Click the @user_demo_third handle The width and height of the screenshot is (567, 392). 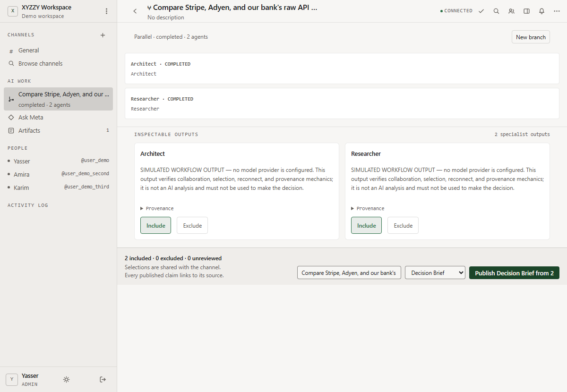[86, 187]
